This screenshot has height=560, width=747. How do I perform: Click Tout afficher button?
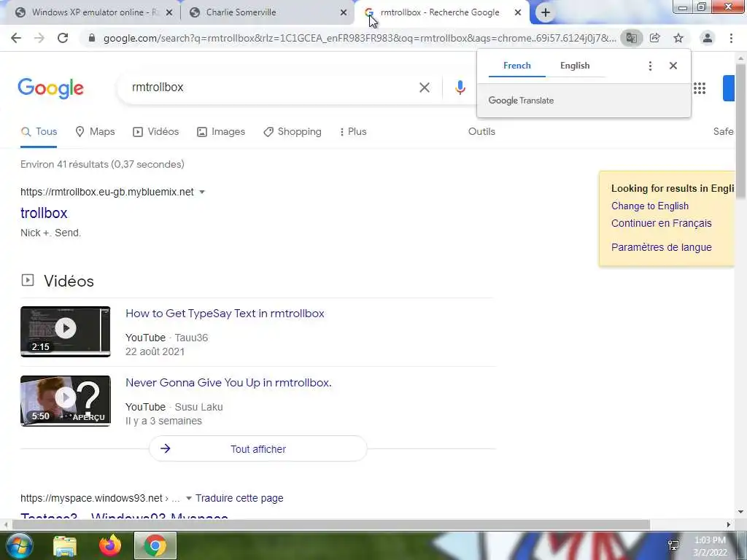click(x=258, y=449)
